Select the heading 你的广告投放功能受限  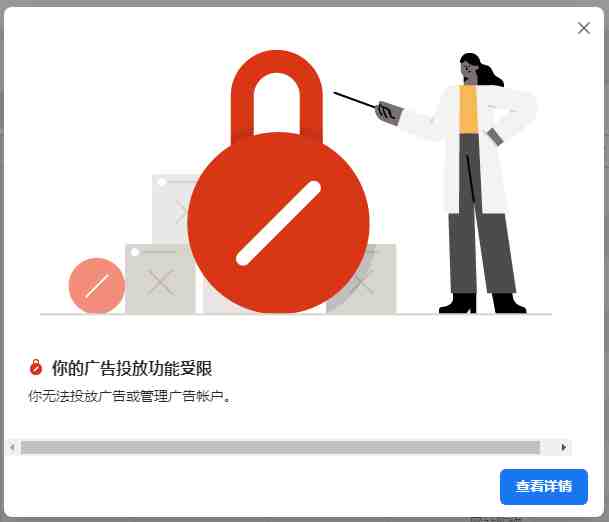132,368
